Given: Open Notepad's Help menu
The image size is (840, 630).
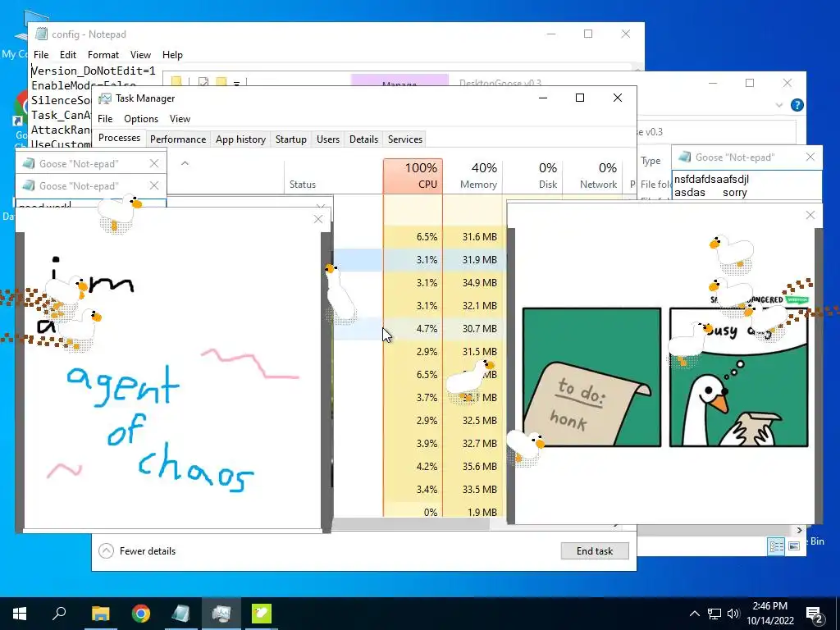Looking at the screenshot, I should pyautogui.click(x=172, y=55).
